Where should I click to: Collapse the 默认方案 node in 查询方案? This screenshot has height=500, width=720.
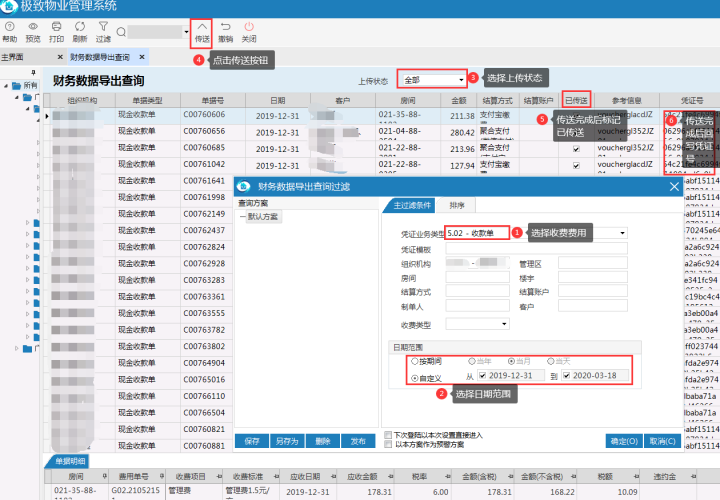point(242,216)
